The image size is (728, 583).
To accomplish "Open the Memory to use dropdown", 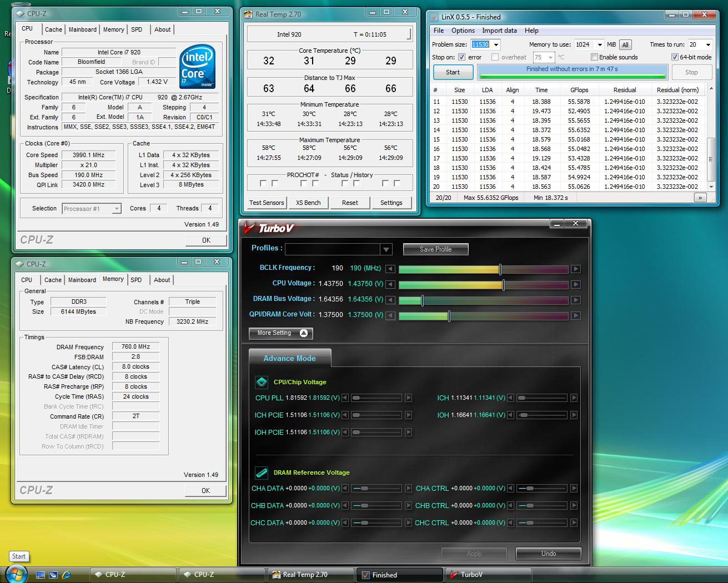I will tap(600, 44).
